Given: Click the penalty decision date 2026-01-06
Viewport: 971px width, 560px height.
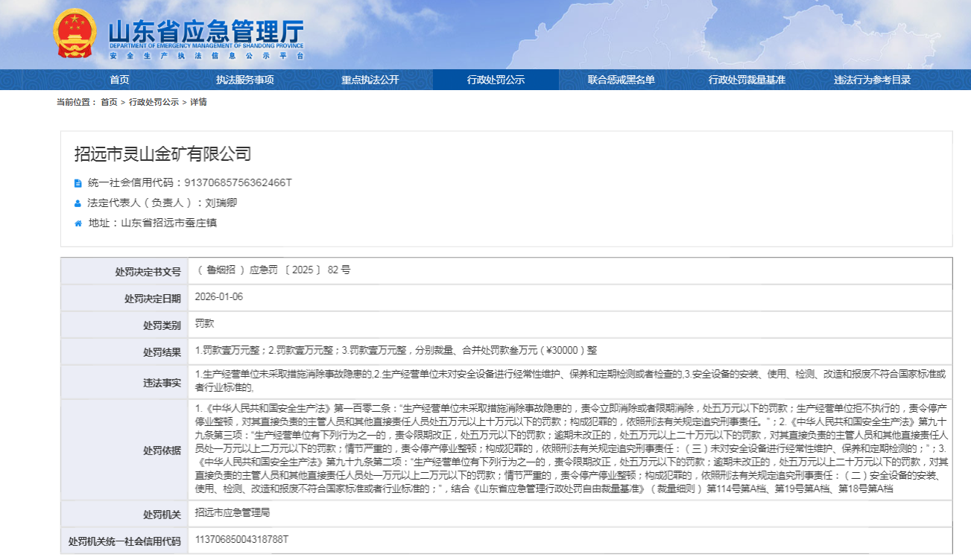Looking at the screenshot, I should [x=219, y=297].
